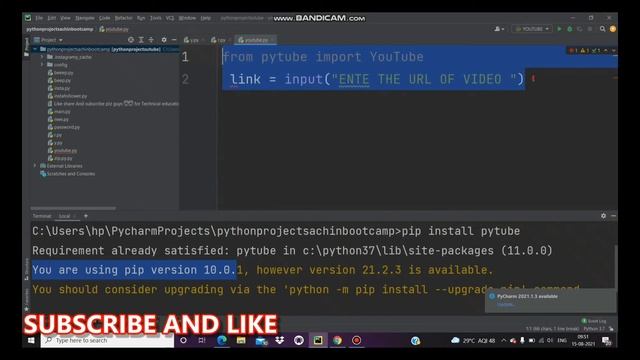Click youtube.py in the navigation bar
Screen dimensions: 640x360
(x=114, y=29)
